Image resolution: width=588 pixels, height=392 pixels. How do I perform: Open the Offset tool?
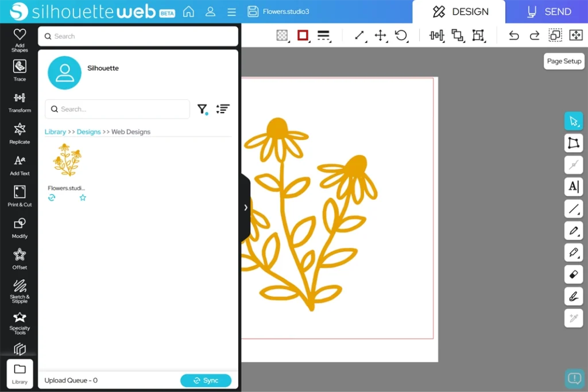(x=20, y=258)
